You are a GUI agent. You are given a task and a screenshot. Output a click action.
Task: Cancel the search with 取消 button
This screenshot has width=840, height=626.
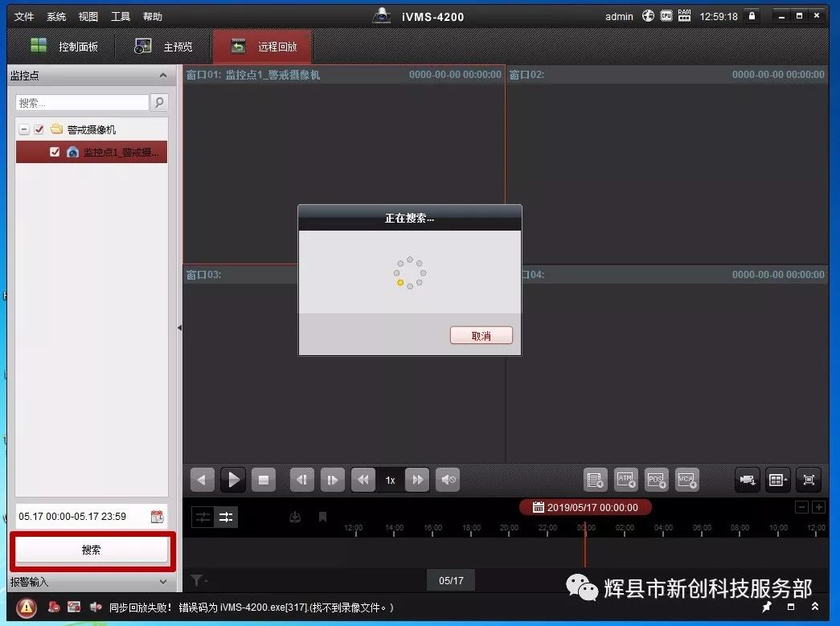tap(481, 336)
